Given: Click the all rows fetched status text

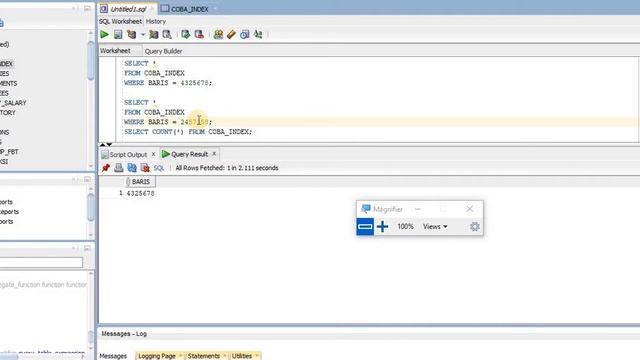Looking at the screenshot, I should 227,168.
